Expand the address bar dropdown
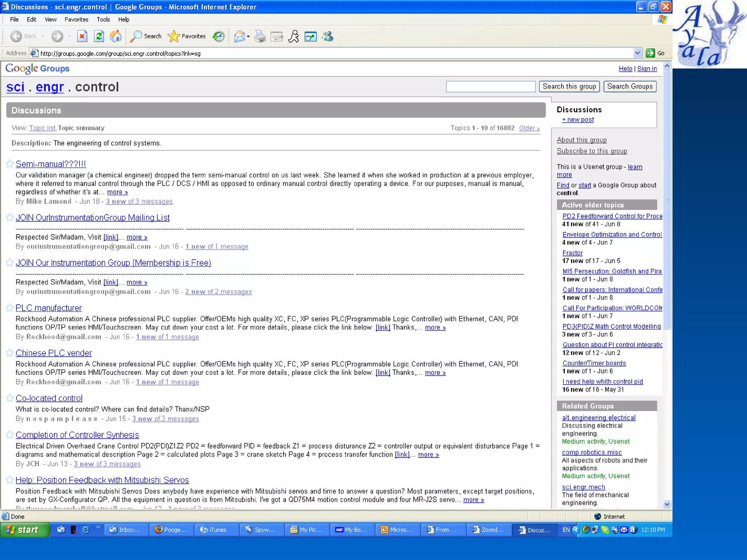 pyautogui.click(x=637, y=53)
